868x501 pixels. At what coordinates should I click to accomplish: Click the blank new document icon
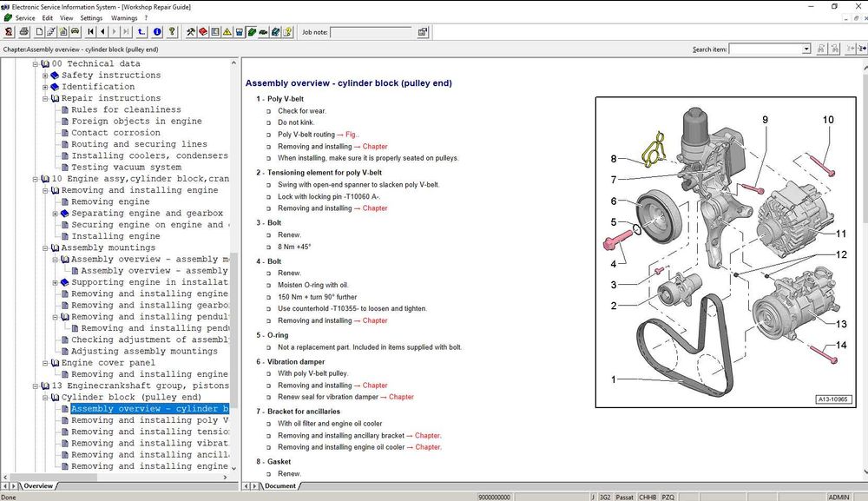point(39,32)
